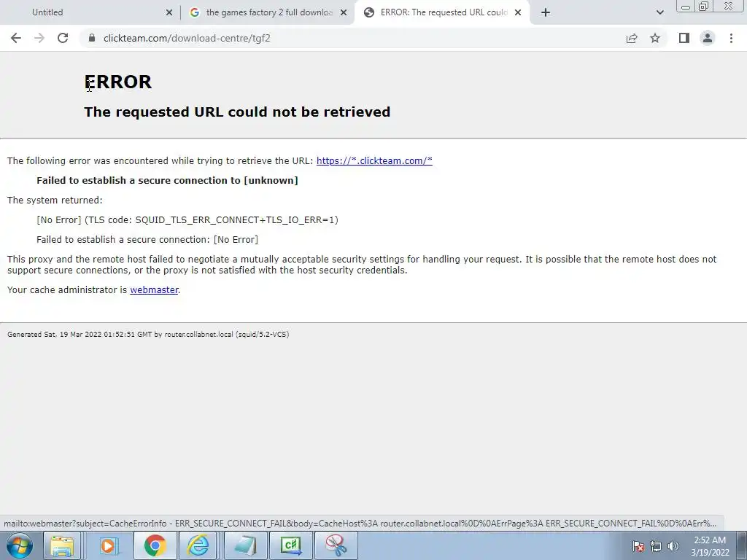
Task: Click the 'The requested URL could not be retrieved' heading
Action: tap(237, 112)
